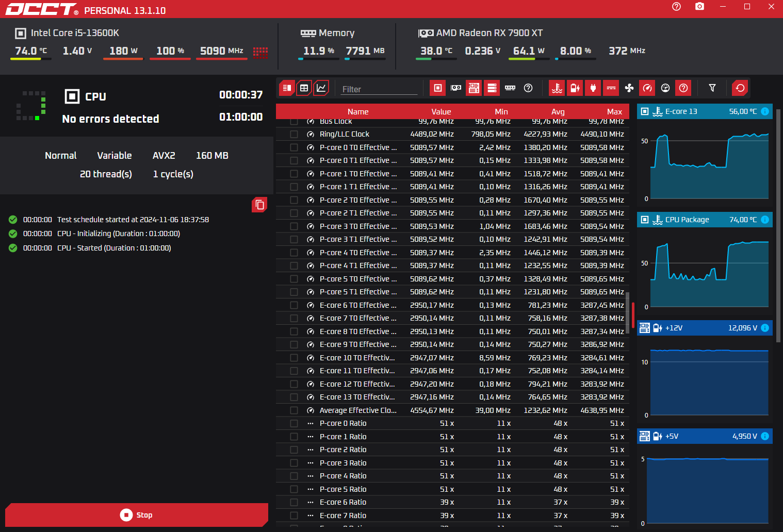Reset the sensor statistics
Image resolution: width=783 pixels, height=532 pixels.
[740, 88]
